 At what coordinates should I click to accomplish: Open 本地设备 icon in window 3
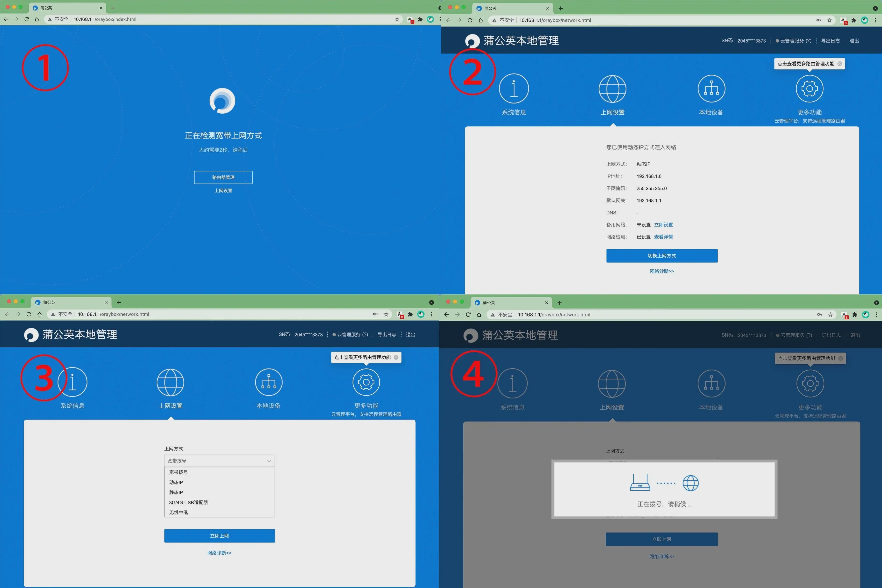coord(269,382)
